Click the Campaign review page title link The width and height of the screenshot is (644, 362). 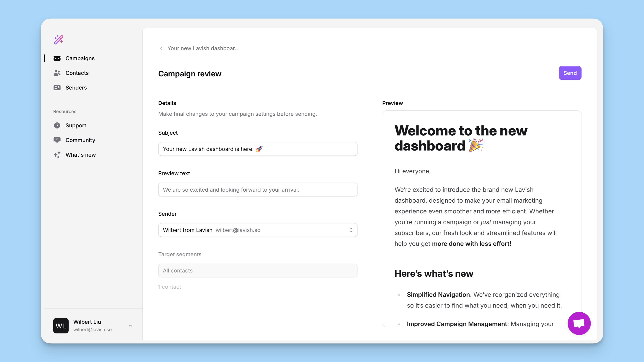pos(190,73)
